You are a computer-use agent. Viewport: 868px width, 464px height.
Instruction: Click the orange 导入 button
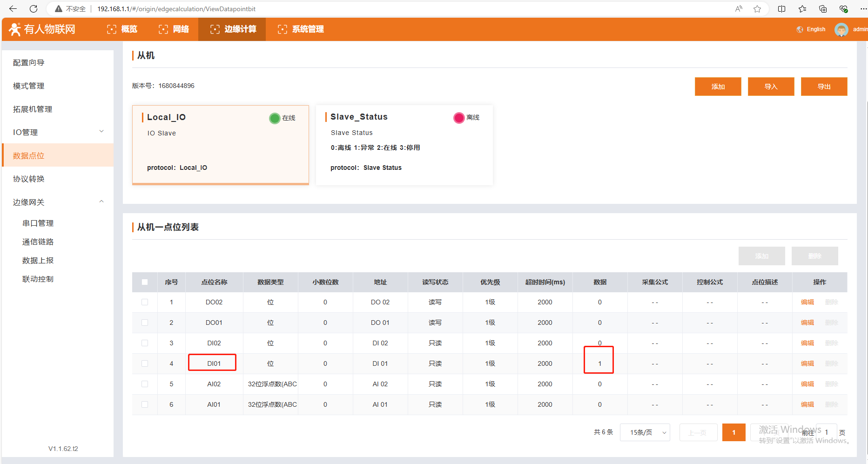771,87
